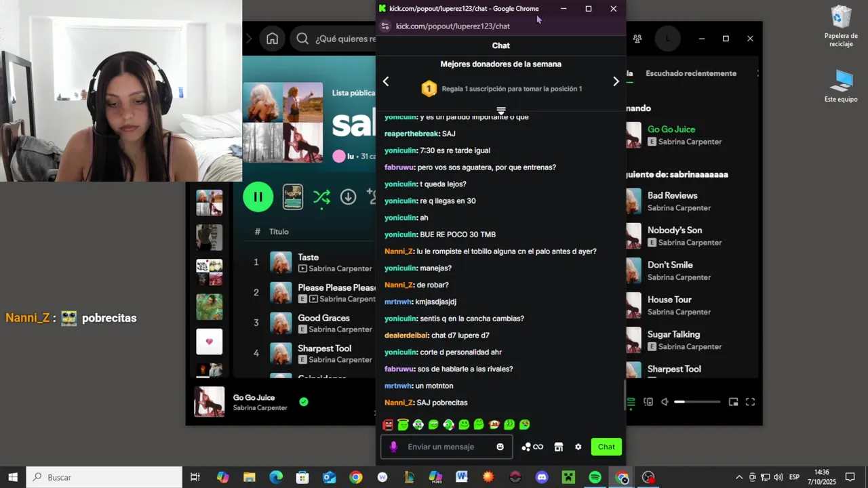
Task: Open Go Go Juice cover in player bar
Action: click(209, 401)
